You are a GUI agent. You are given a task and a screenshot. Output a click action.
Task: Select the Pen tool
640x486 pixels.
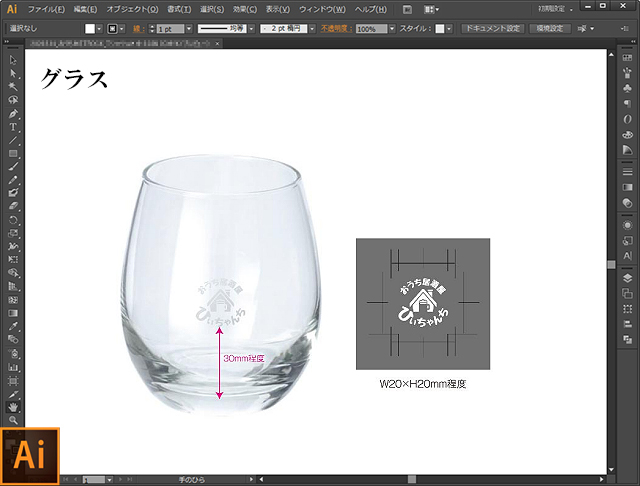click(x=13, y=113)
